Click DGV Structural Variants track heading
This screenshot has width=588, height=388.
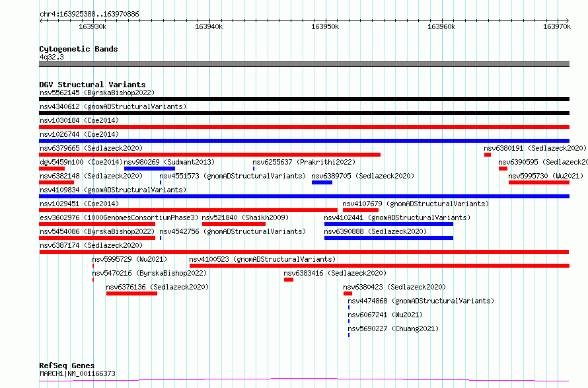click(x=92, y=85)
